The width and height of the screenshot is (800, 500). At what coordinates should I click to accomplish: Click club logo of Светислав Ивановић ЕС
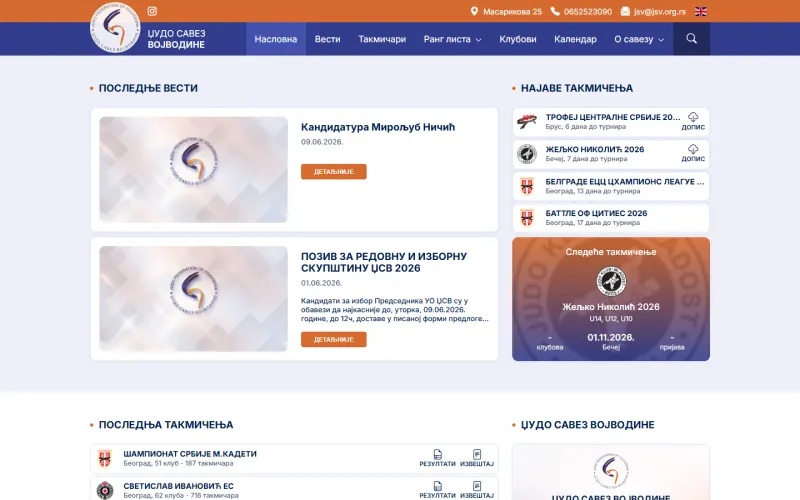(105, 490)
